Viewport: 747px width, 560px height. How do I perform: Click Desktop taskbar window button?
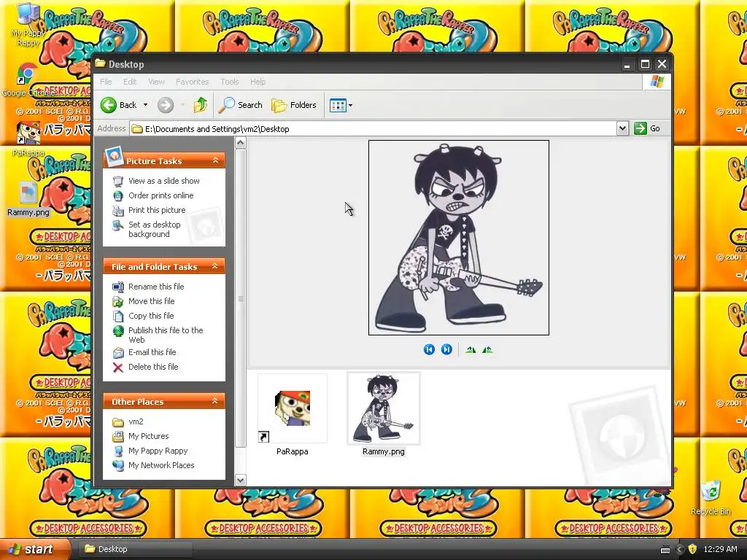click(x=135, y=549)
